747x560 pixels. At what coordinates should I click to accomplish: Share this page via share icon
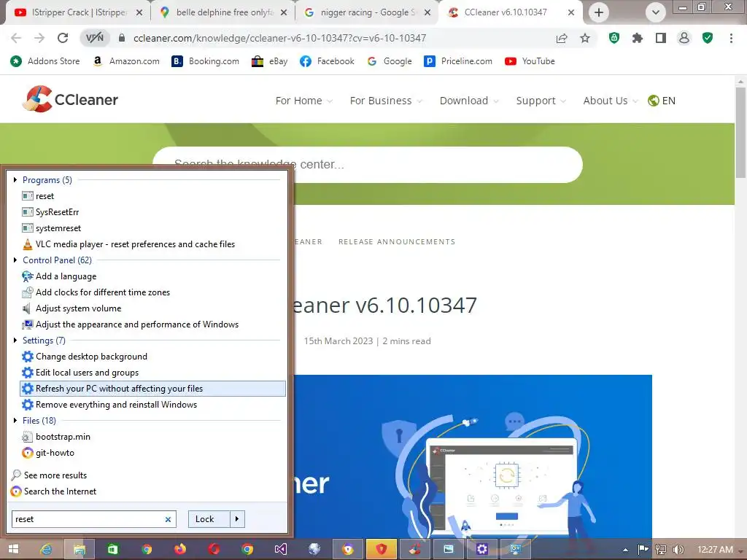click(562, 38)
